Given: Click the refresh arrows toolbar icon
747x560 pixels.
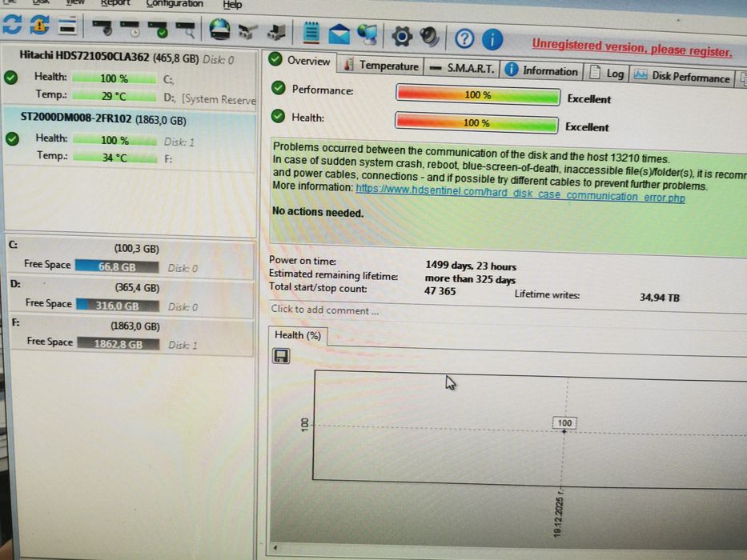Looking at the screenshot, I should point(12,24).
